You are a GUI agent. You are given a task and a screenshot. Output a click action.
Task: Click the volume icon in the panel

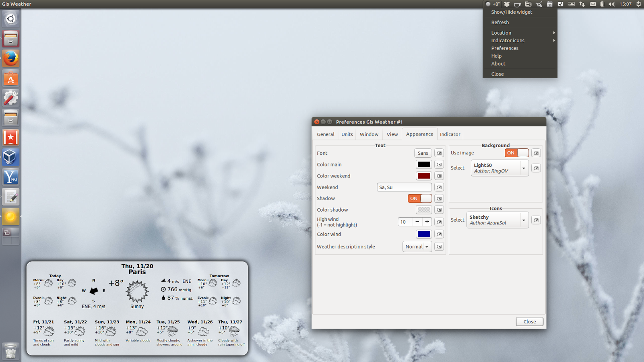tap(611, 4)
